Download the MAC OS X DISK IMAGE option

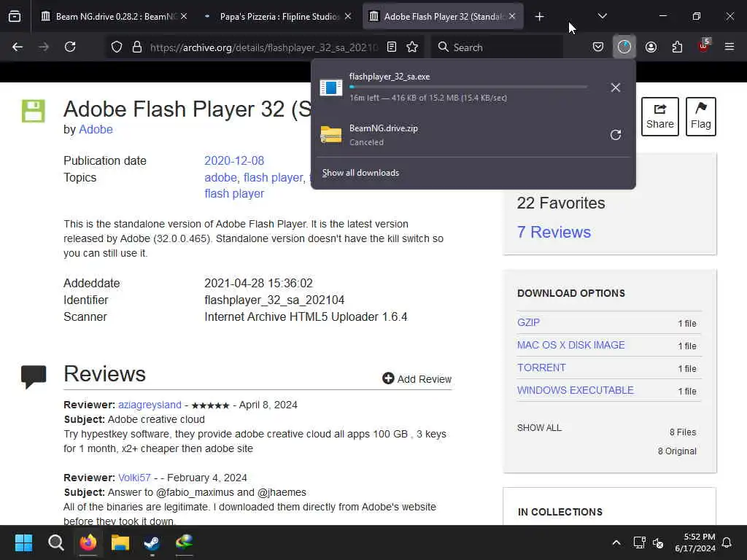click(570, 345)
